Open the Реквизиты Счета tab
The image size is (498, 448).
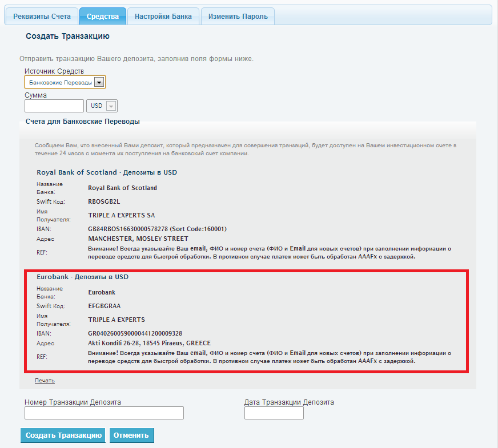click(x=42, y=17)
